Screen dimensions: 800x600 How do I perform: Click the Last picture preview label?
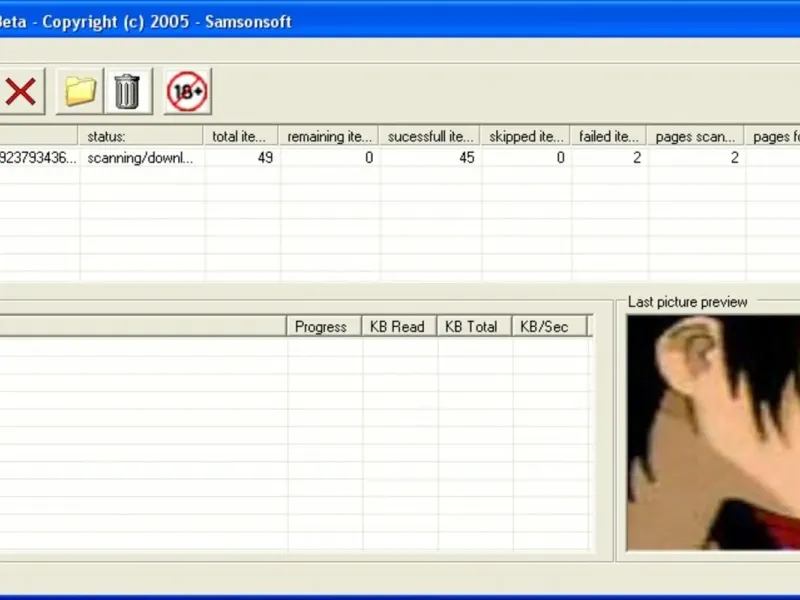click(687, 302)
